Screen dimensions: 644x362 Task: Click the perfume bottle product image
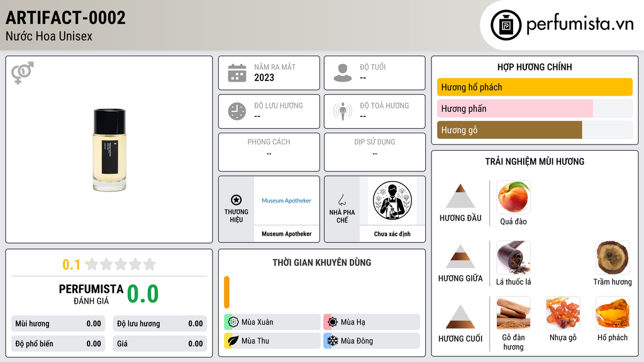tap(109, 150)
